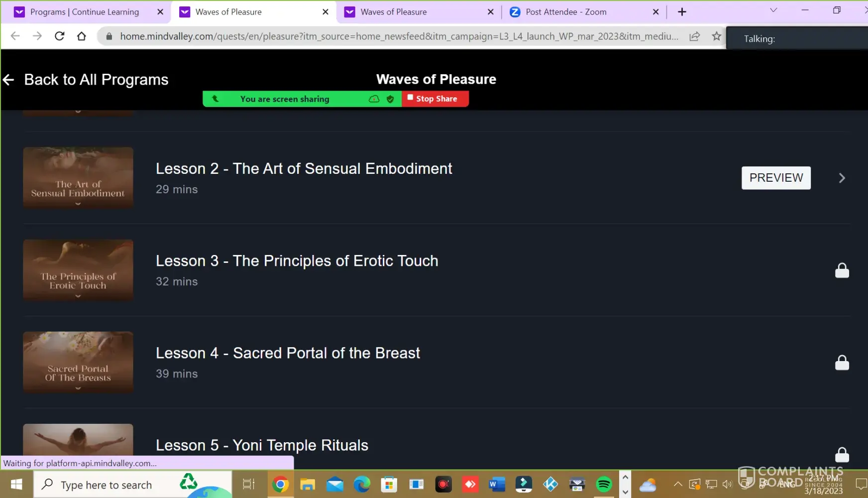The height and width of the screenshot is (498, 868).
Task: Open the Mail app from the taskbar
Action: tap(335, 484)
